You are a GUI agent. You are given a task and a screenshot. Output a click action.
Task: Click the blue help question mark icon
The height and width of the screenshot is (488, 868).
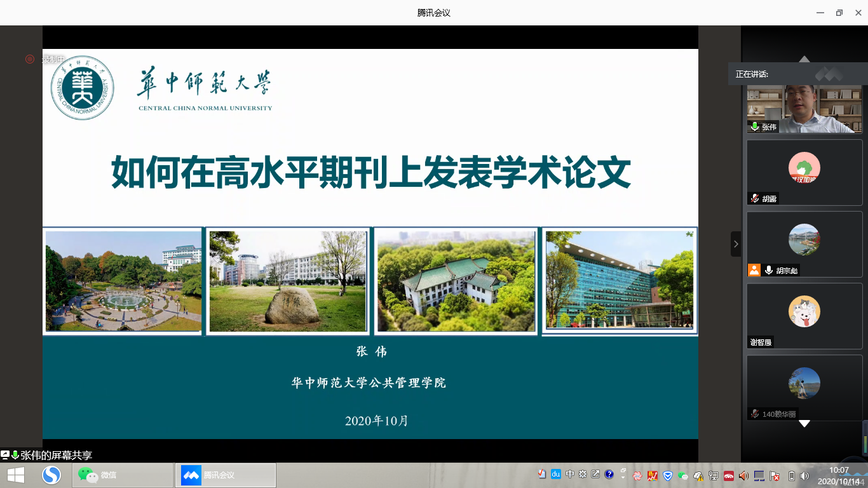[609, 474]
